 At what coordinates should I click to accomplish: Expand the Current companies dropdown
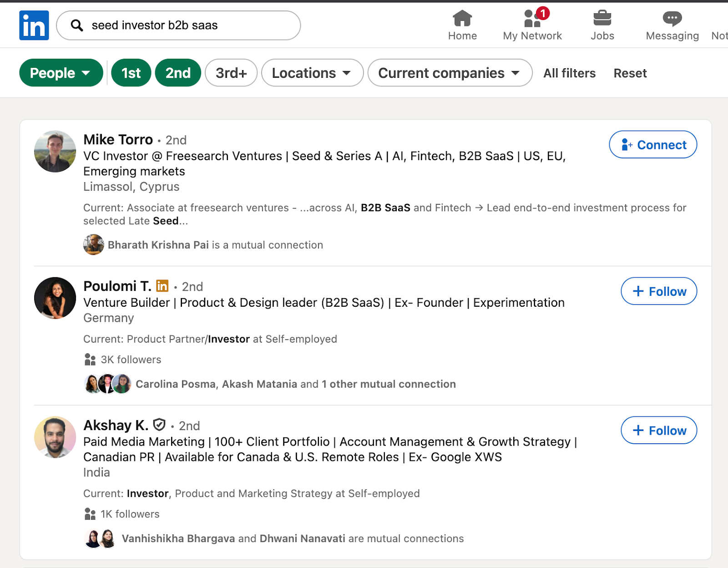[x=450, y=73]
